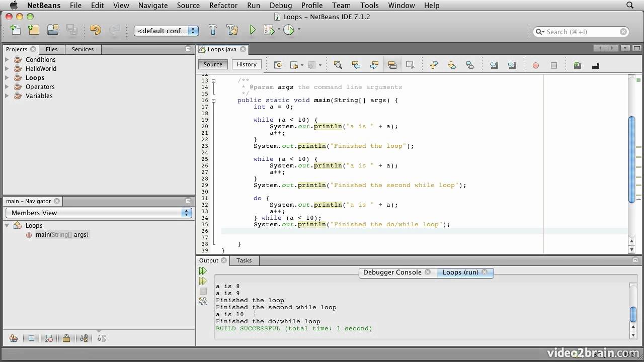Click the History view button
This screenshot has width=644, height=362.
coord(247,64)
